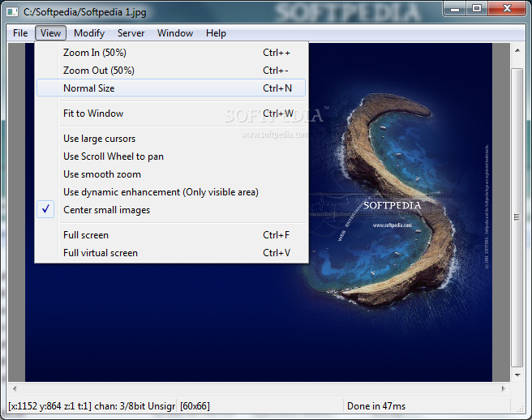This screenshot has height=420, width=532.
Task: Open the Help menu
Action: pos(216,33)
